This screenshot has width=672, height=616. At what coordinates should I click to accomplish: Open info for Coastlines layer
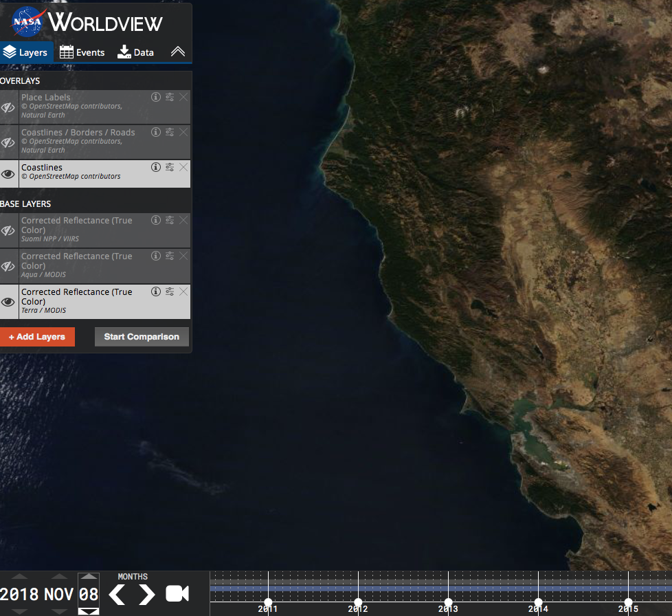pos(156,167)
